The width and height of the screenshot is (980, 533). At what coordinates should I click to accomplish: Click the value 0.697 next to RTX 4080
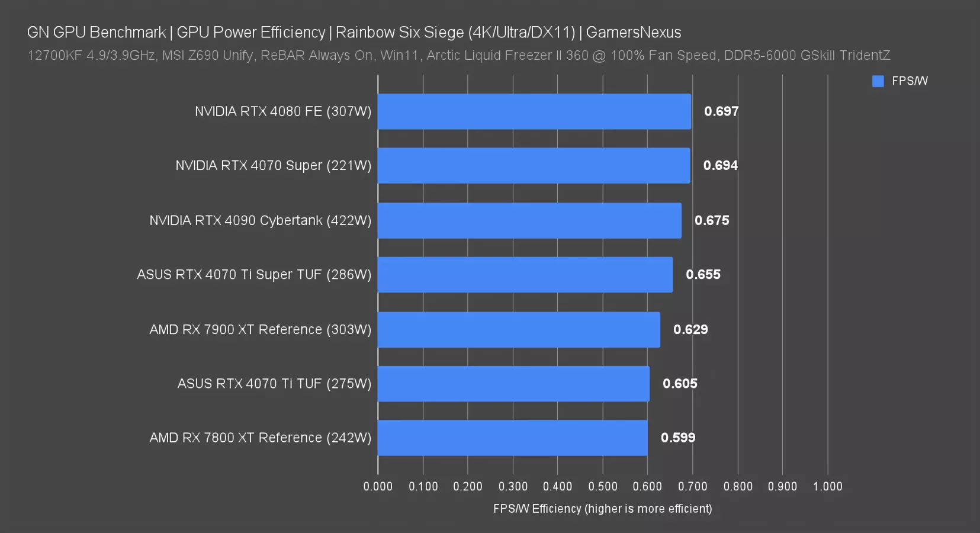721,111
